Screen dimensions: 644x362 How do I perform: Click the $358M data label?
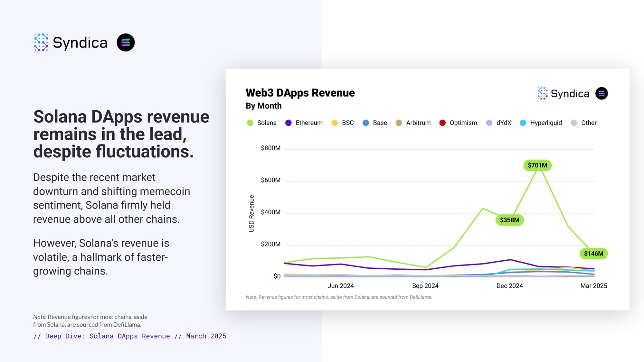pos(510,220)
